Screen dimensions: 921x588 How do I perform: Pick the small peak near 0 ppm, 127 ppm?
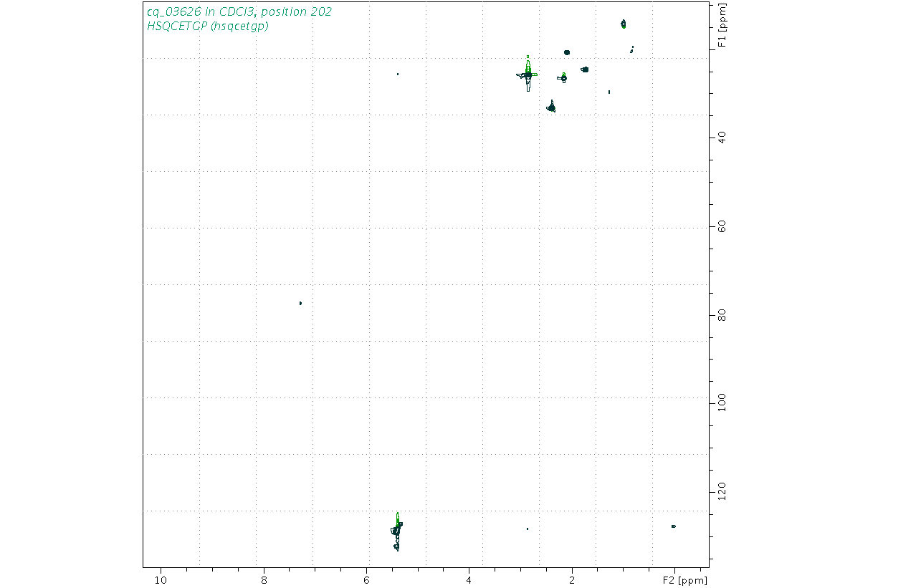(674, 526)
